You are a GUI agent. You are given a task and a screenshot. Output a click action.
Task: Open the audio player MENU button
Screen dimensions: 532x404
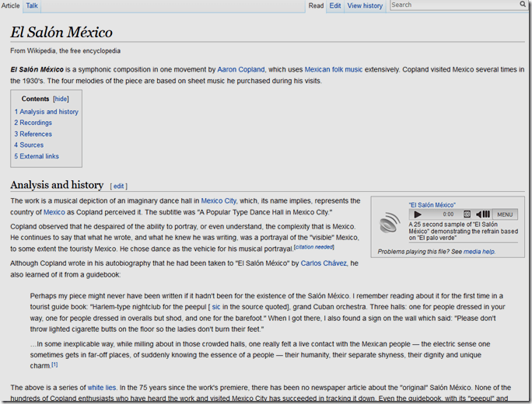[x=505, y=214]
